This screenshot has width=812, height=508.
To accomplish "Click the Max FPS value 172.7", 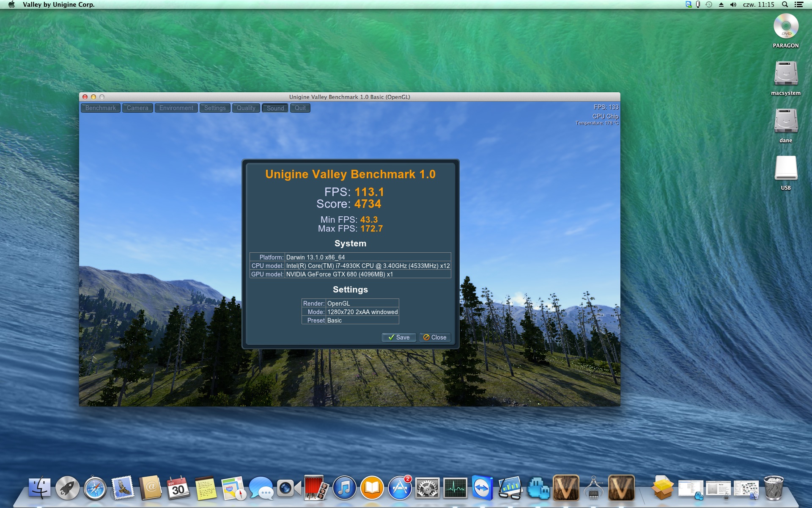I will tap(371, 229).
